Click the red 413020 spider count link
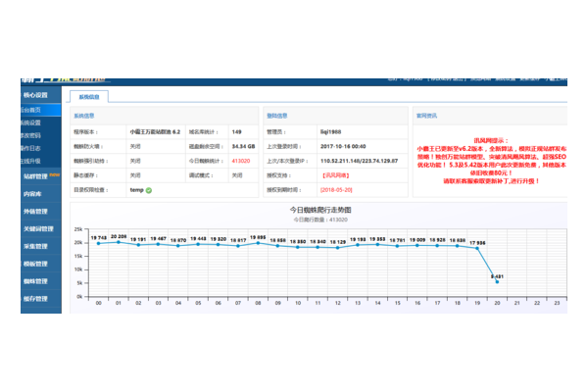Viewport: 588px width, 392px height. [239, 160]
